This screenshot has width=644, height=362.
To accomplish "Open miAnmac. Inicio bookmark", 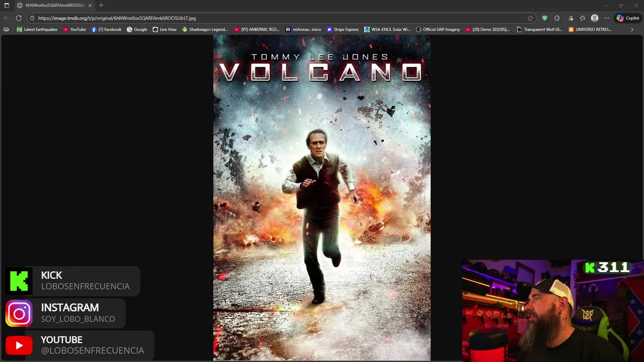I will (303, 30).
